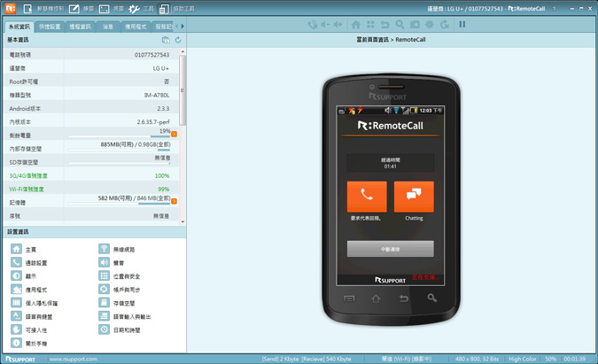Open the accounts and sync setting

click(120, 290)
